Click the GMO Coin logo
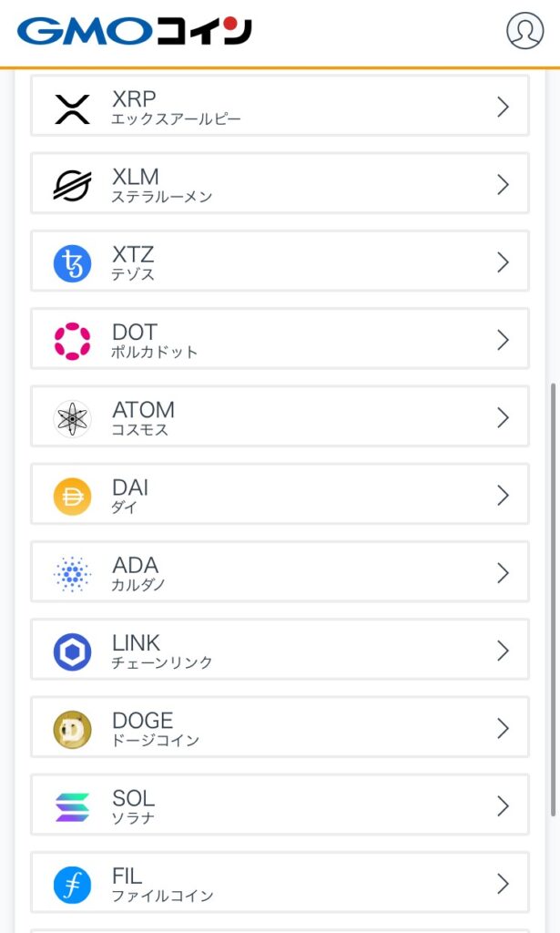Viewport: 560px width, 933px height. pyautogui.click(x=134, y=31)
